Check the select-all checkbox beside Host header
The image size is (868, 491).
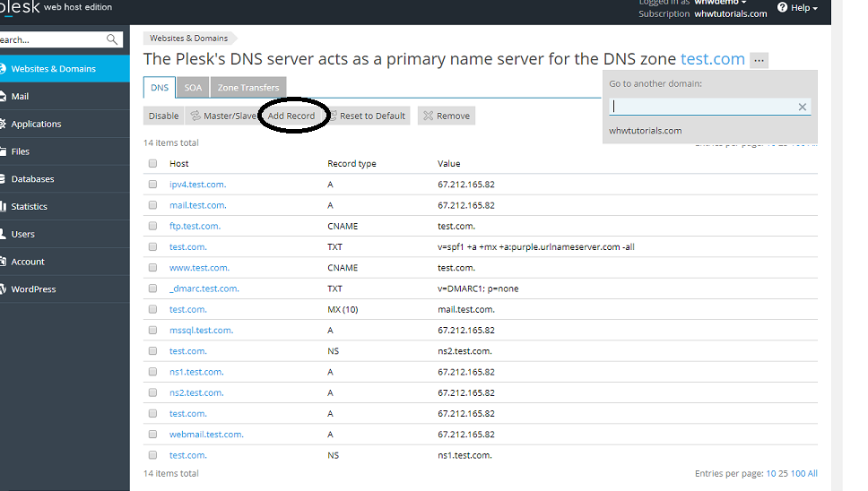coord(152,164)
